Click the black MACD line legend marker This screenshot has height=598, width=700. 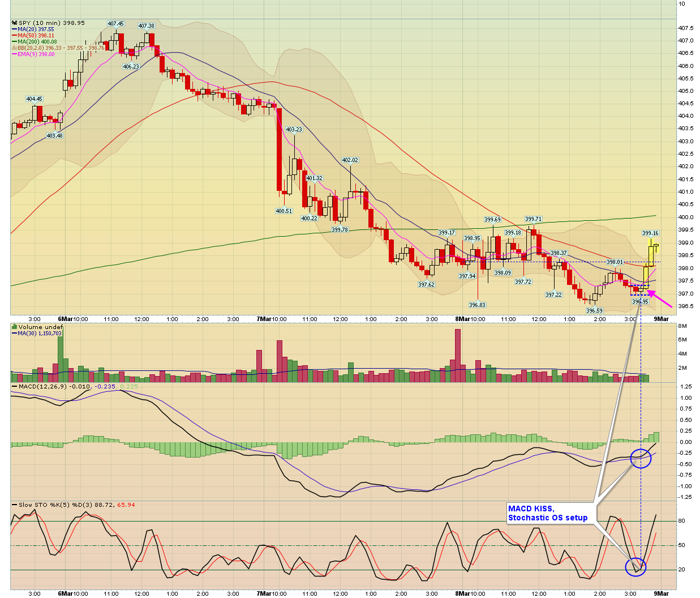coord(15,387)
